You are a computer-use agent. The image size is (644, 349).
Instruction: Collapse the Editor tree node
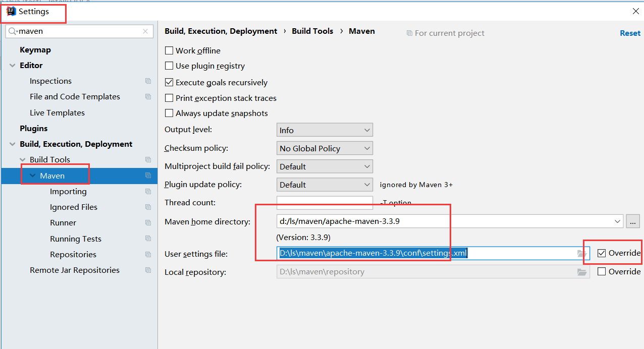pos(13,66)
